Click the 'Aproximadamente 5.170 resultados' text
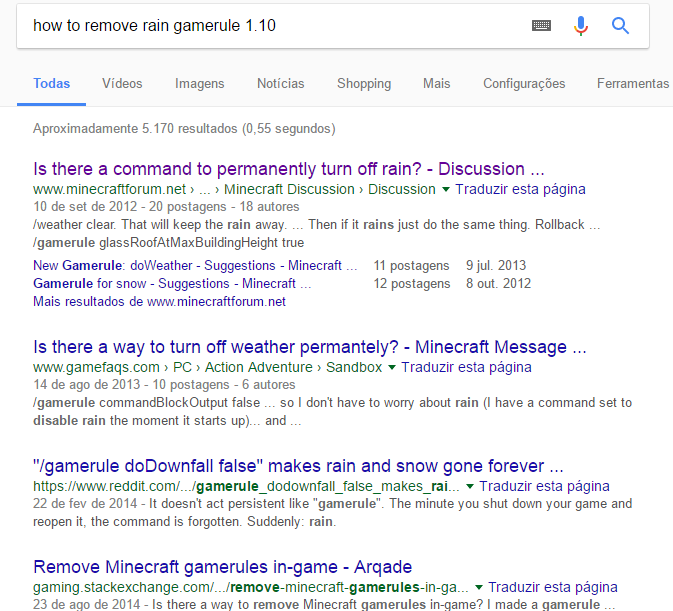 [184, 129]
